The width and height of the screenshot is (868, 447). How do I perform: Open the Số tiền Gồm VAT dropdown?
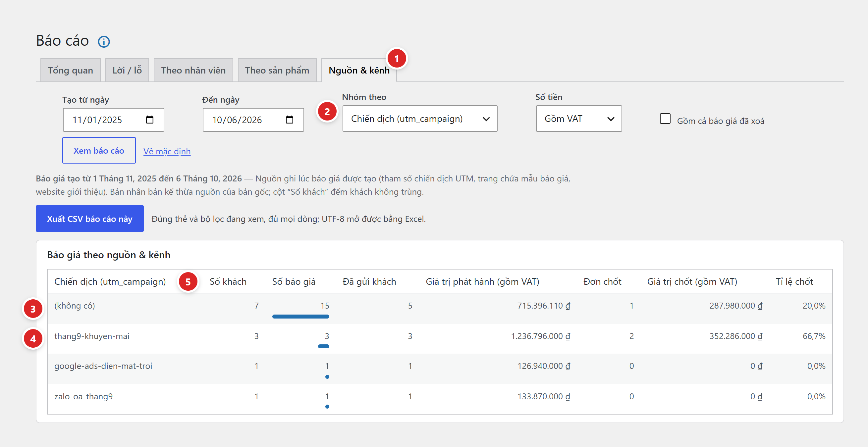(x=578, y=119)
